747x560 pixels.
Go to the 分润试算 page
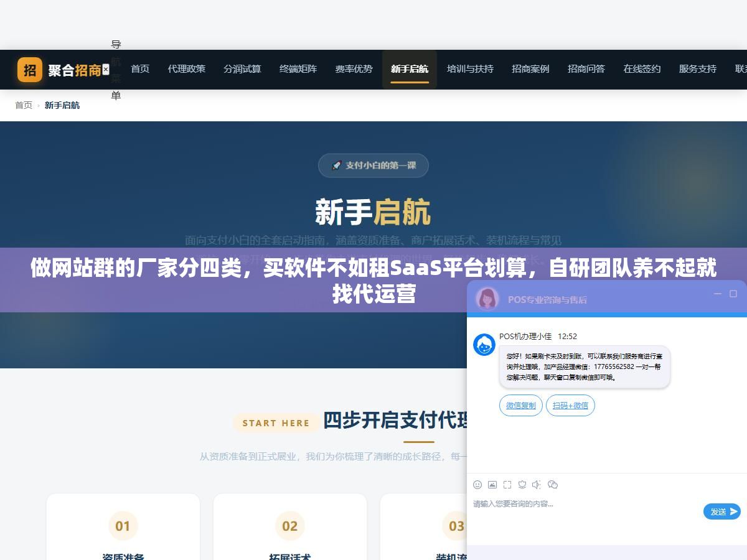(242, 69)
